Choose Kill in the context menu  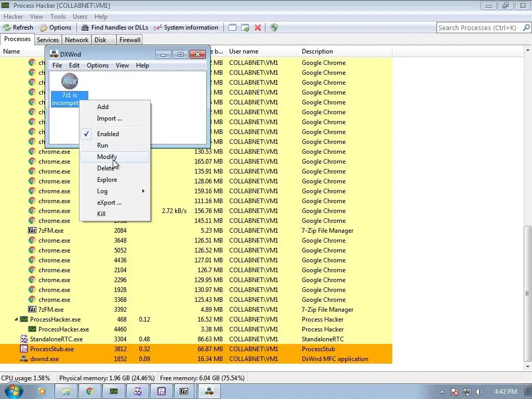(115, 214)
